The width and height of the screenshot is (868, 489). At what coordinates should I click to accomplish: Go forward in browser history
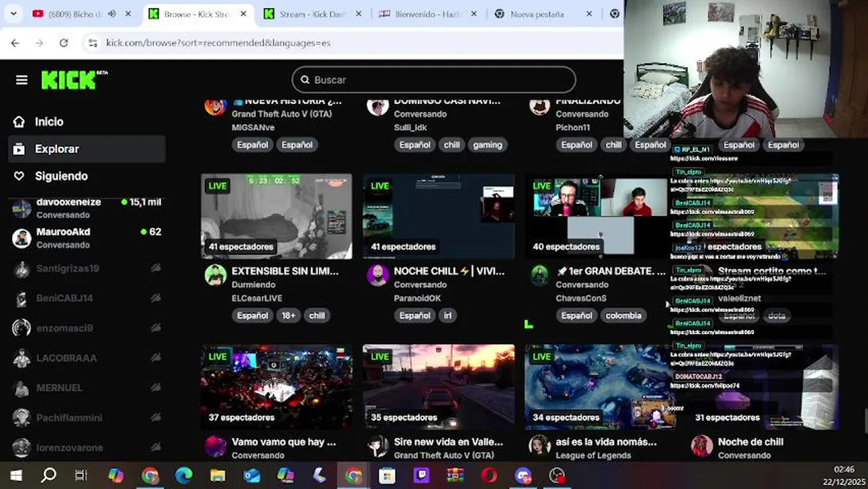[x=39, y=43]
